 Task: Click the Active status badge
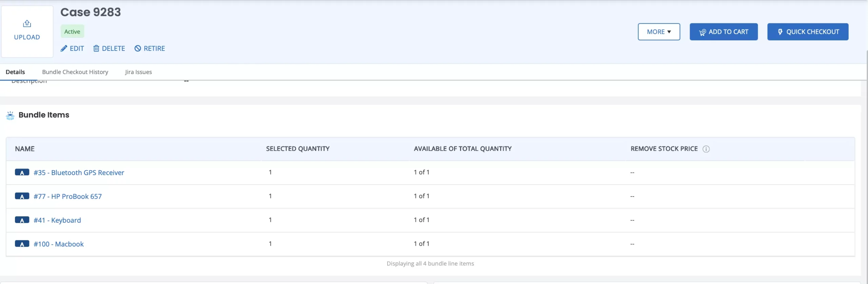[x=72, y=31]
